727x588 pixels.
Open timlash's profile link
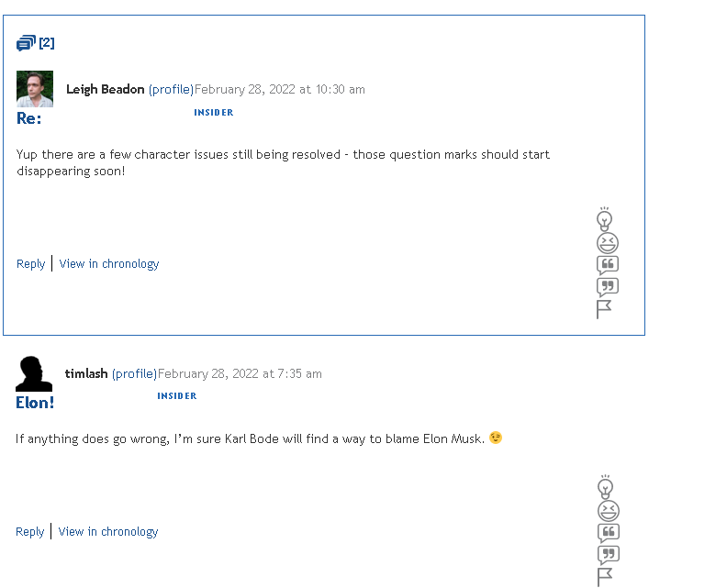134,374
